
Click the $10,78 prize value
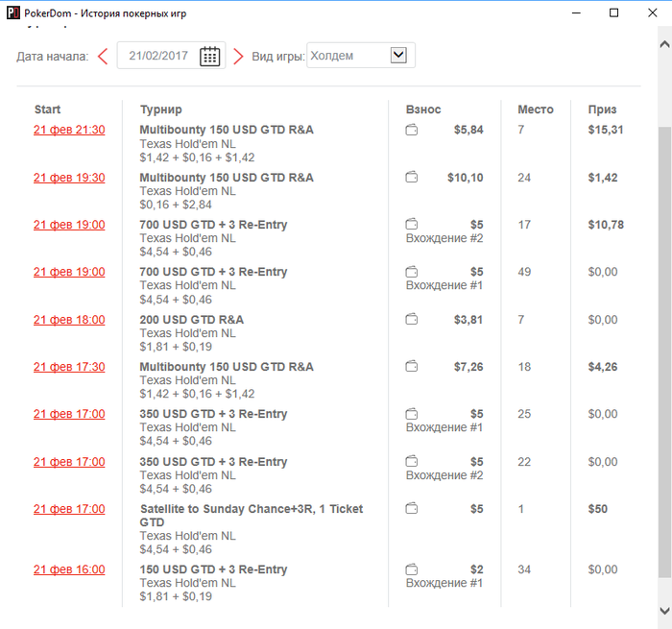coord(606,225)
